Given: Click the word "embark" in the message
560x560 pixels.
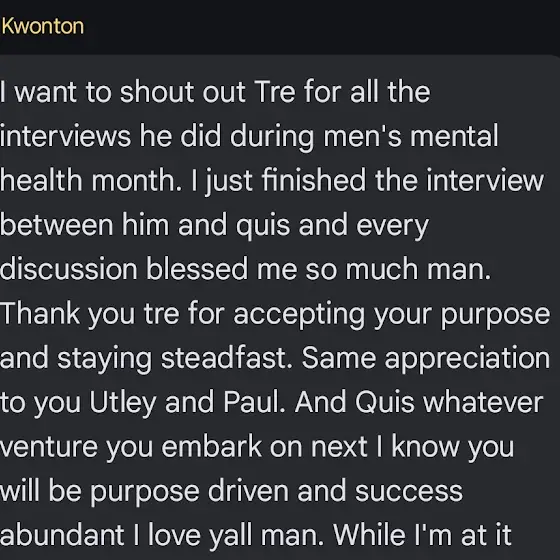Looking at the screenshot, I should click(x=211, y=447).
